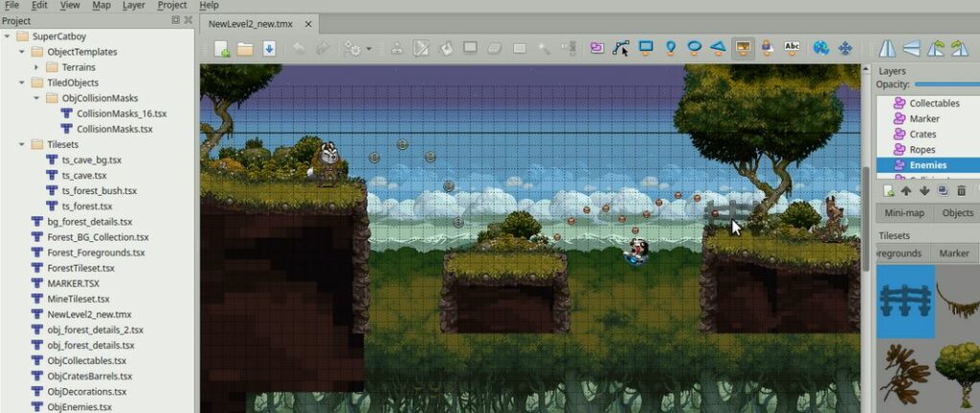Select the Rectangular Select tool

click(x=520, y=48)
